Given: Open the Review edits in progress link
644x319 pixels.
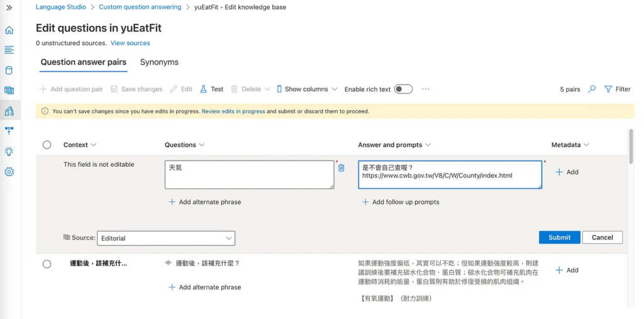Looking at the screenshot, I should coord(233,111).
